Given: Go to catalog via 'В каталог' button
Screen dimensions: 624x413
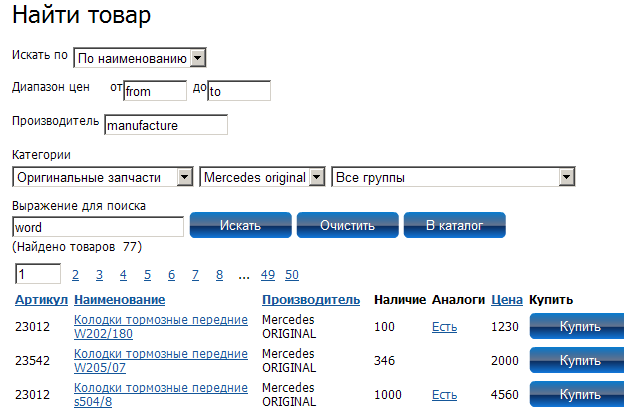Looking at the screenshot, I should click(454, 225).
